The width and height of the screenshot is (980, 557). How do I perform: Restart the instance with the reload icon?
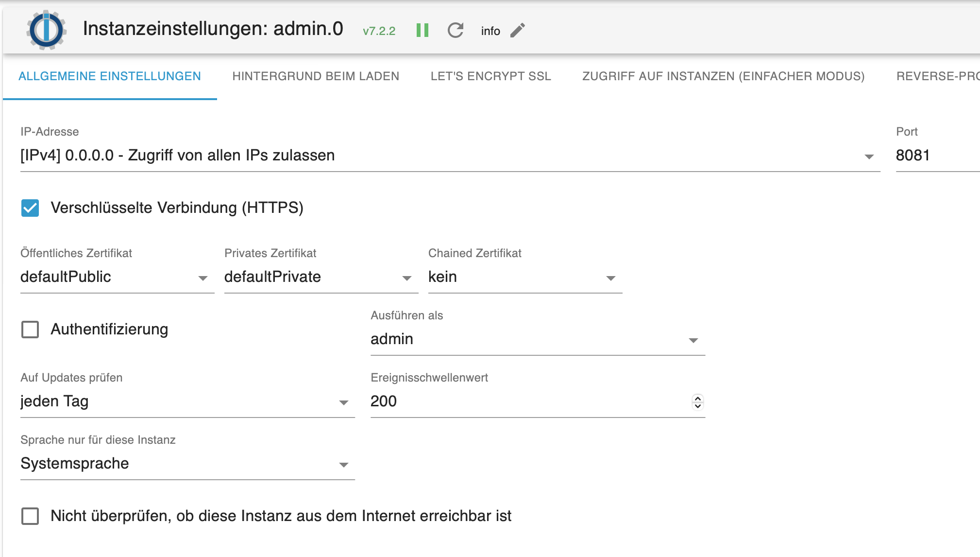456,30
